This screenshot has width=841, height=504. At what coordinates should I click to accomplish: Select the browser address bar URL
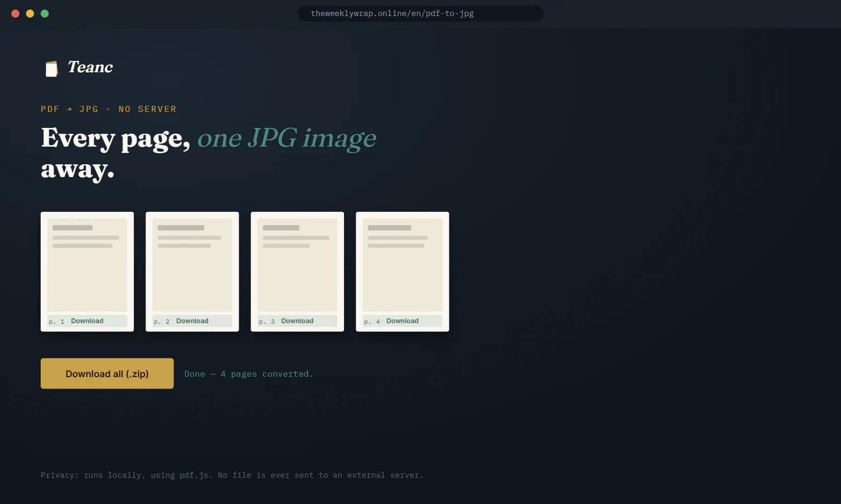pyautogui.click(x=420, y=13)
